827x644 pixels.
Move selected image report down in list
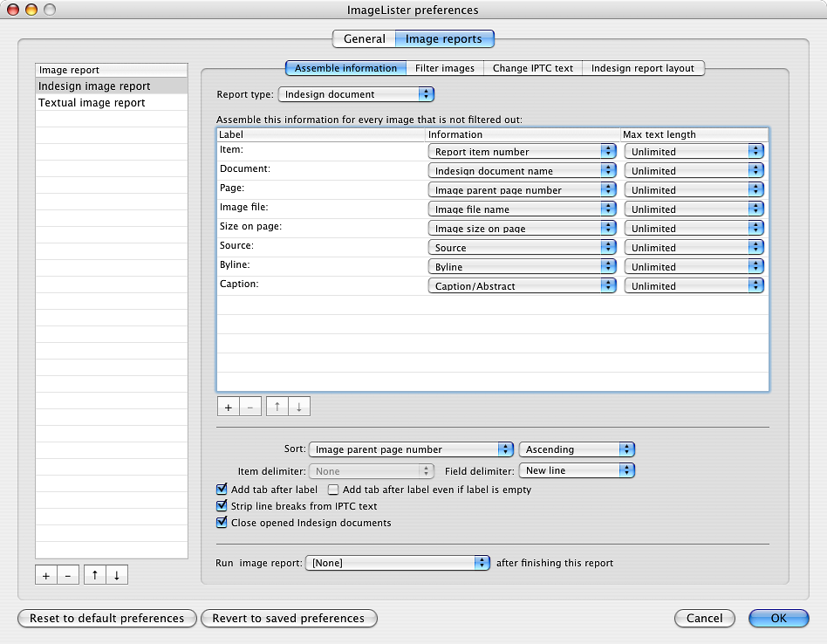coord(117,575)
